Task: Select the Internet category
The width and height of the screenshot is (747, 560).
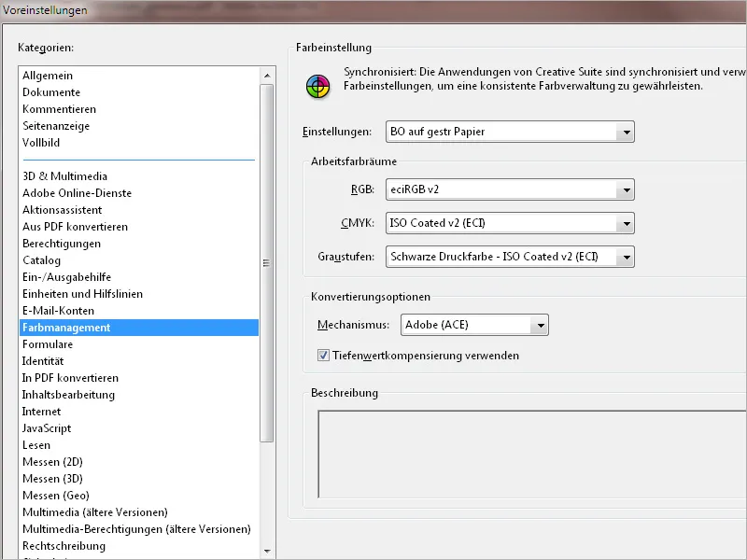Action: (x=139, y=412)
